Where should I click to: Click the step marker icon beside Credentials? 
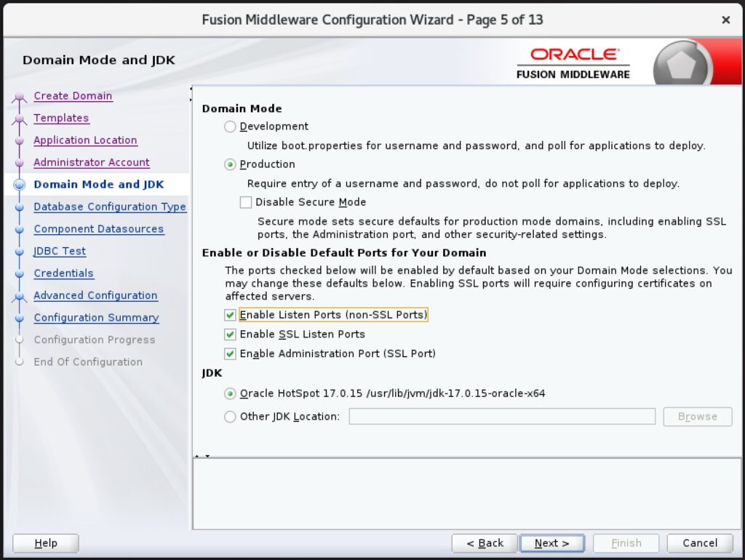tap(20, 273)
